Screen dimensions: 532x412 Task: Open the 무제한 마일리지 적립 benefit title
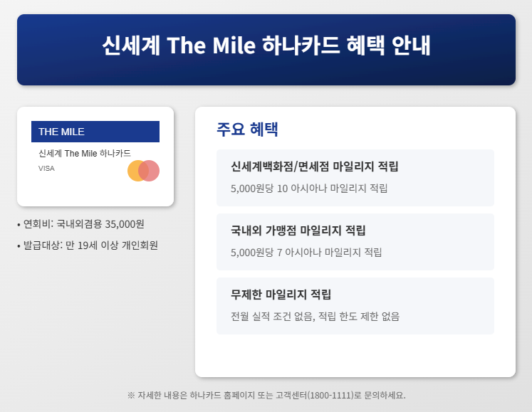pyautogui.click(x=281, y=295)
